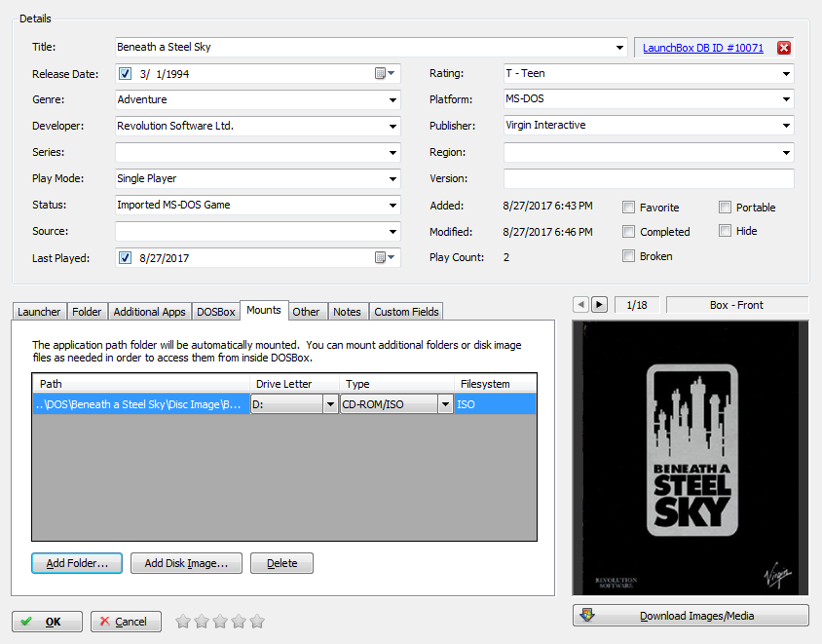Set rating to one star
The height and width of the screenshot is (644, 822).
183,622
